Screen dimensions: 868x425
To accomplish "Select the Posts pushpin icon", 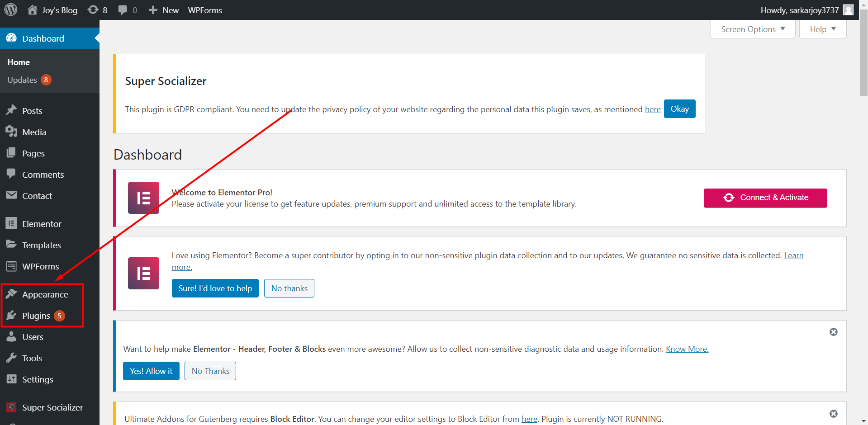I will pos(12,110).
